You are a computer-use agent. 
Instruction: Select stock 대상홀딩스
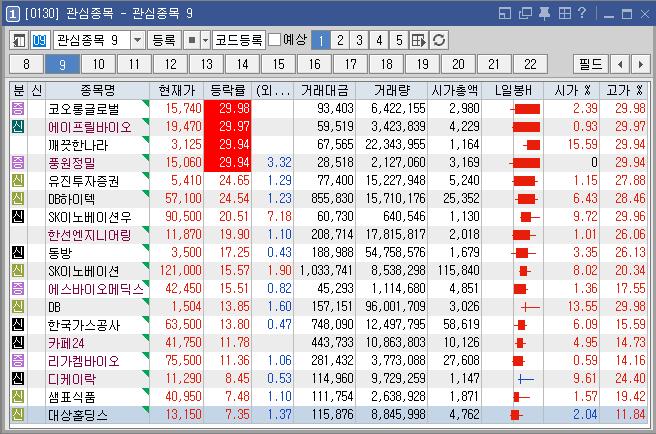pyautogui.click(x=78, y=415)
